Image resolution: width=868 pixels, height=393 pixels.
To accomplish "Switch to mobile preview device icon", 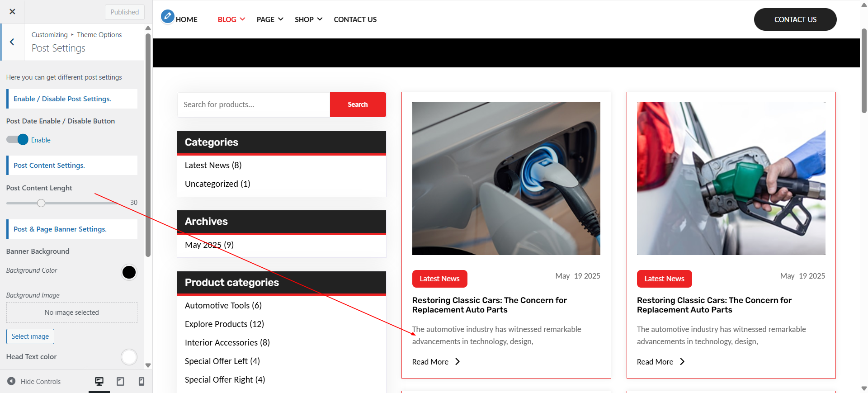I will (141, 381).
